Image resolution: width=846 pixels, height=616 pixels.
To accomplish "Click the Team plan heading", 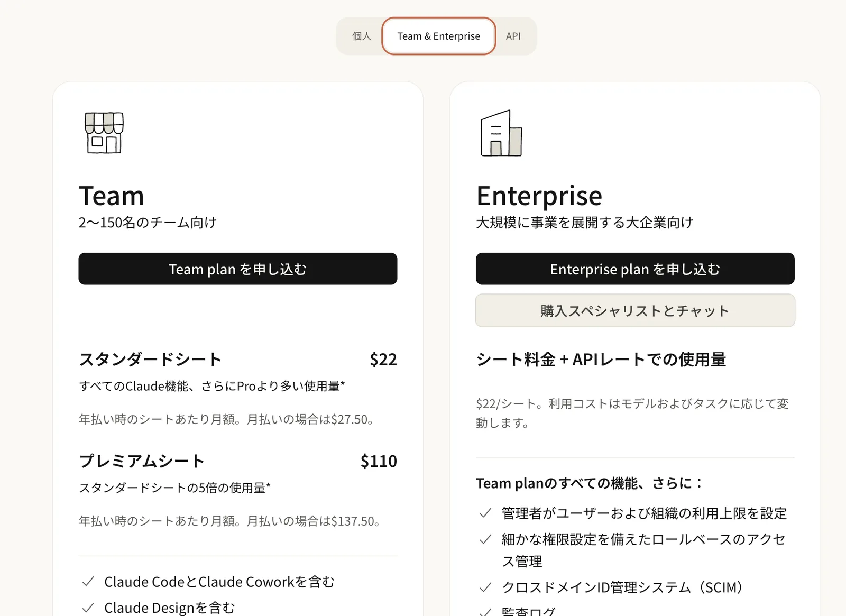I will point(112,196).
